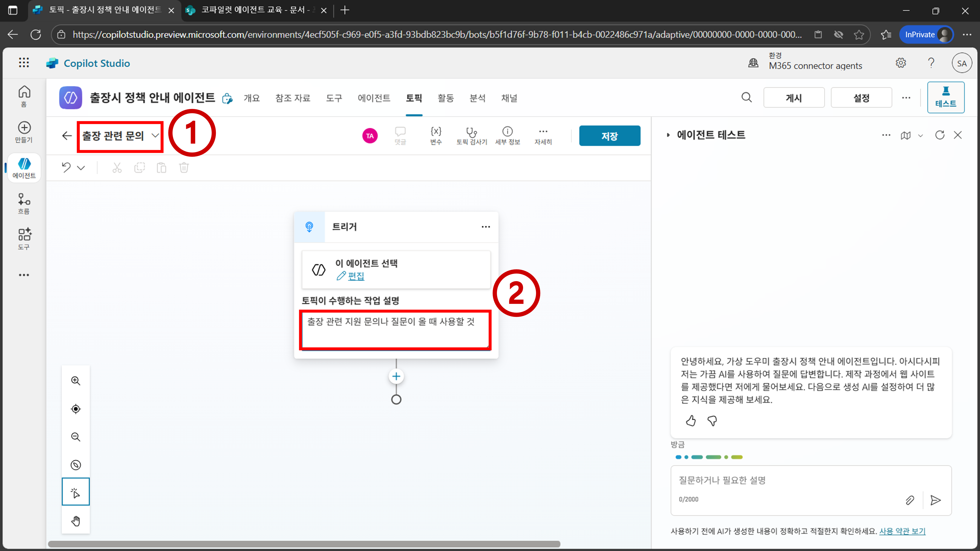Screen dimensions: 980x551
Task: Click the 저장 save button
Action: click(x=609, y=136)
